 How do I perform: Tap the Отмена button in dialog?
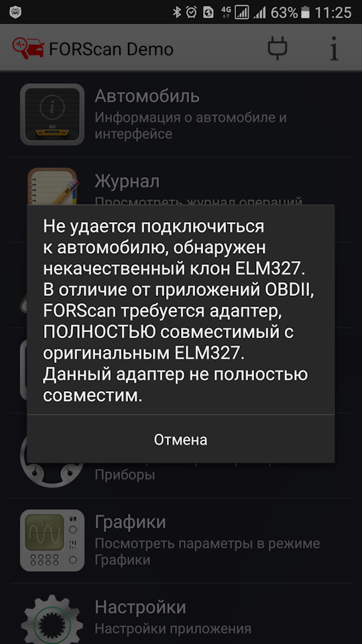pyautogui.click(x=180, y=439)
